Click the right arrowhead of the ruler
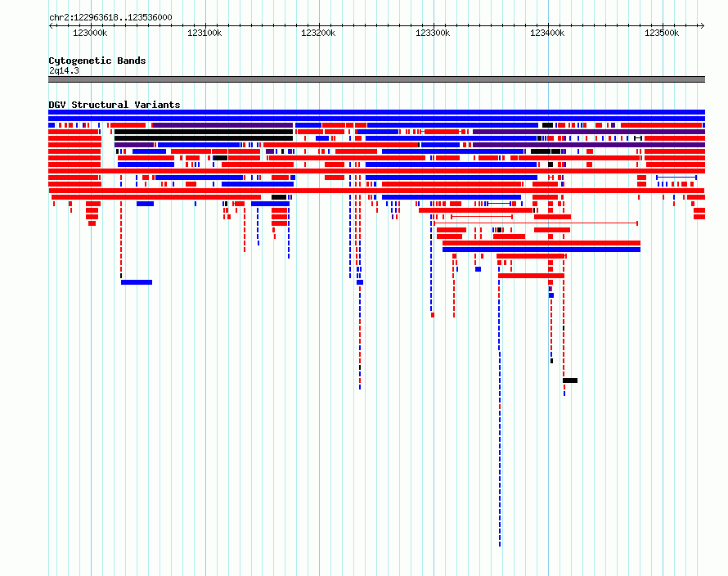Viewport: 728px width, 576px height. coord(703,25)
